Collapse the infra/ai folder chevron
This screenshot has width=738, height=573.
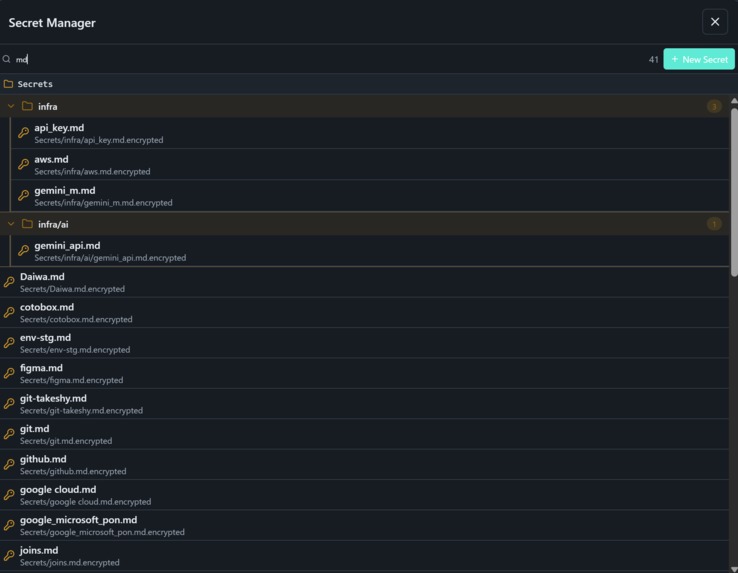point(11,224)
